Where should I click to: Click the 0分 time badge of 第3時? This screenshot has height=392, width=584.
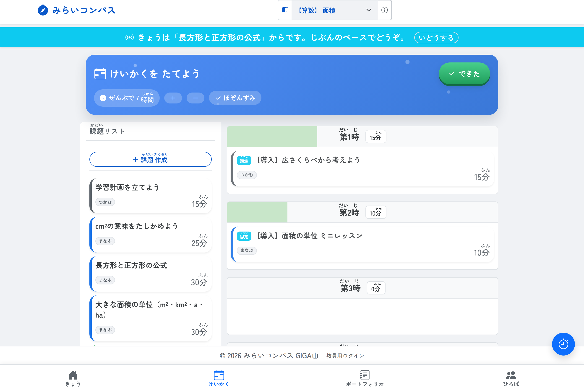(x=376, y=288)
